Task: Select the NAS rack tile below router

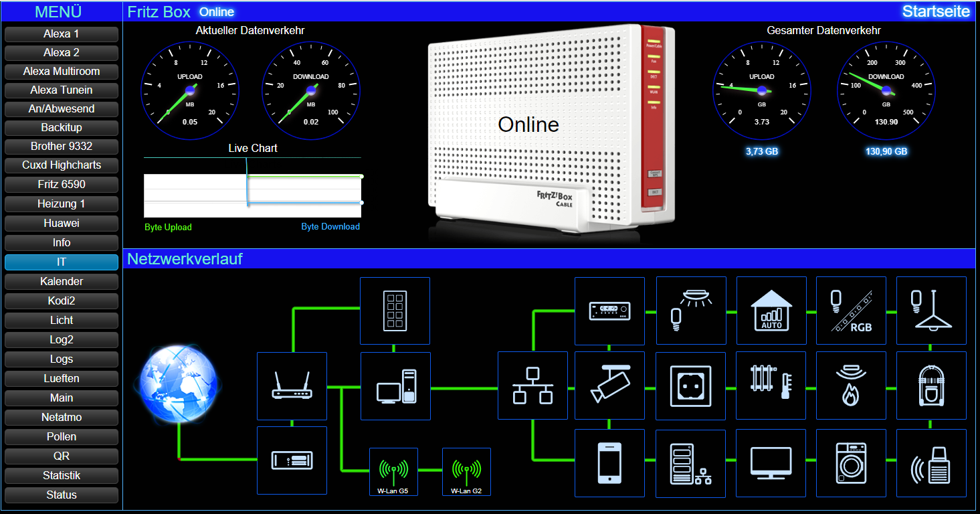Action: point(292,460)
